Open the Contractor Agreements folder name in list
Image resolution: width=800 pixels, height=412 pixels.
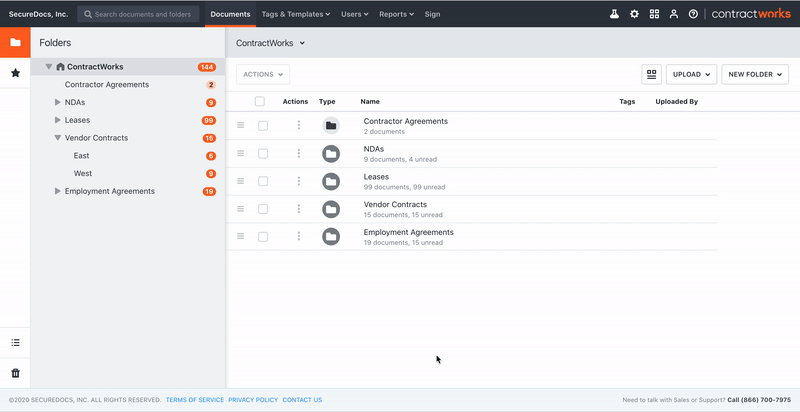coord(406,121)
